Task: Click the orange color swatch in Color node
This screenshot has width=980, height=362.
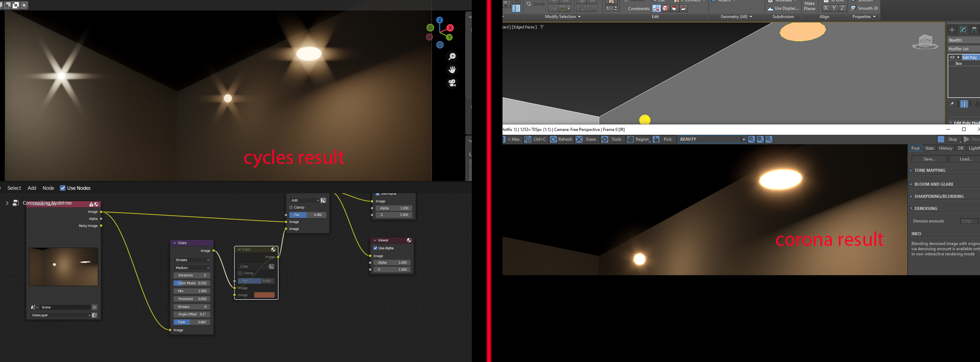Action: [264, 295]
